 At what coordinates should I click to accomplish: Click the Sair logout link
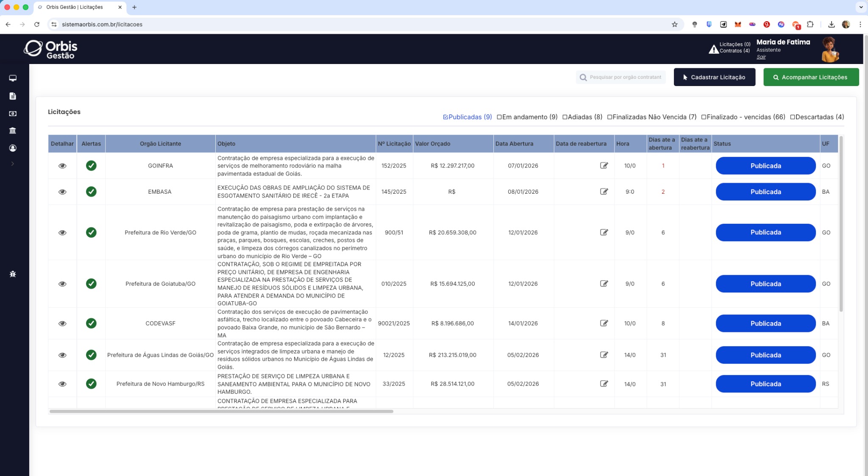(x=761, y=57)
